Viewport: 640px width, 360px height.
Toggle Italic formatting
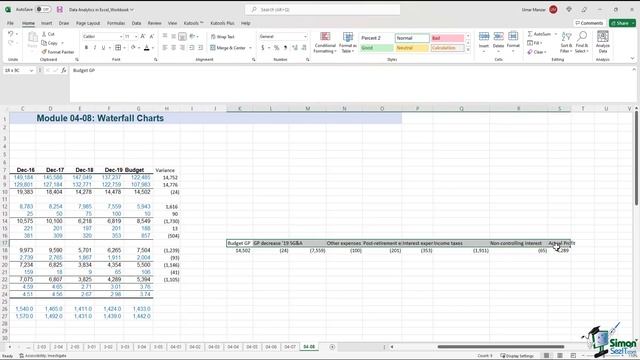pos(95,48)
